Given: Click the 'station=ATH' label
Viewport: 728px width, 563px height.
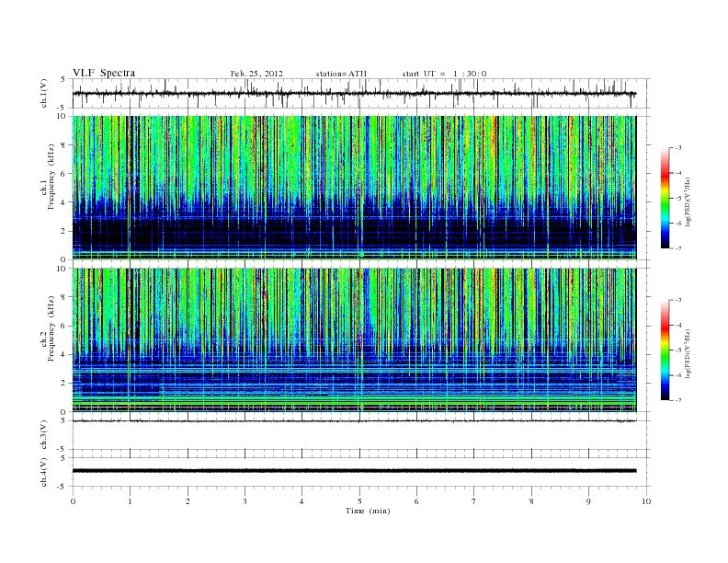Looking at the screenshot, I should [x=341, y=74].
